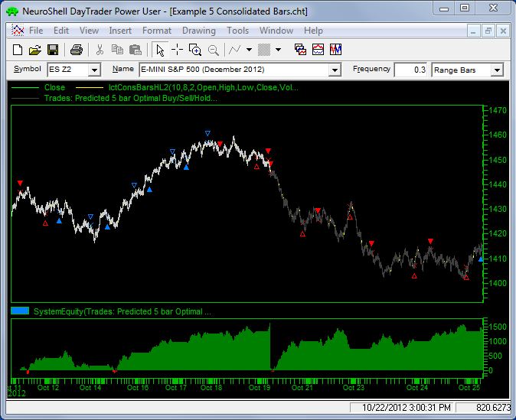Click the status bar value 820.6273
516x420 pixels.
tap(493, 408)
